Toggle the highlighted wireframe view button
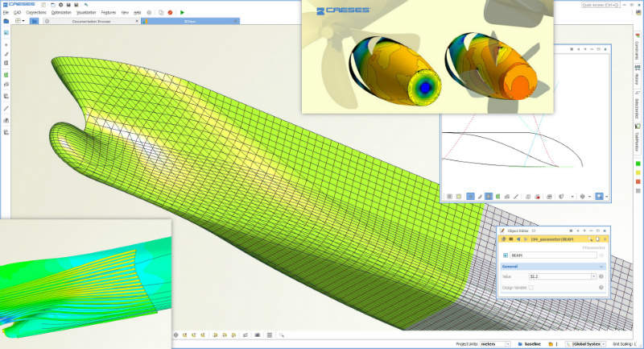The width and height of the screenshot is (644, 349). pos(470,196)
